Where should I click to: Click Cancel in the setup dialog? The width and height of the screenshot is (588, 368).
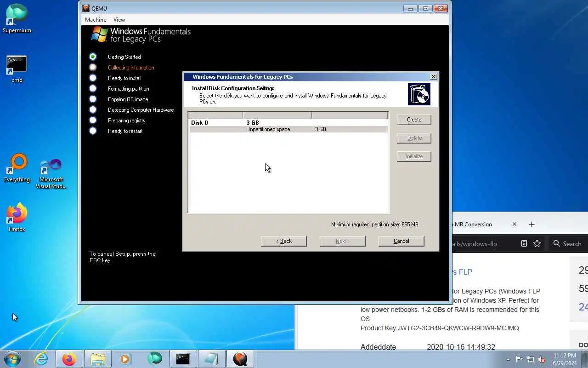(401, 241)
